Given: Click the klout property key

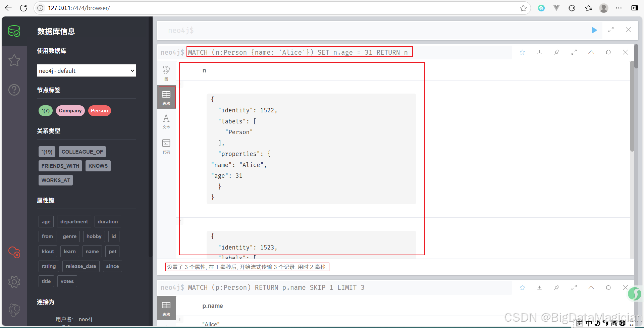Looking at the screenshot, I should click(x=48, y=252).
